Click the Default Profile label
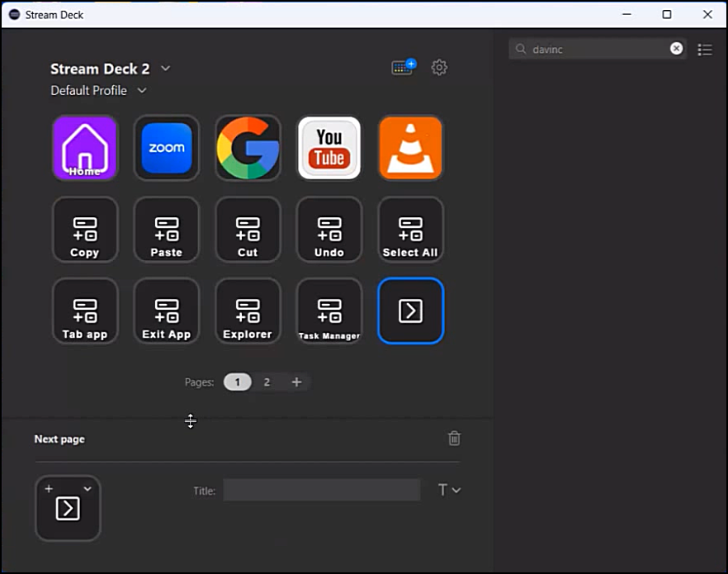The image size is (728, 574). 88,90
